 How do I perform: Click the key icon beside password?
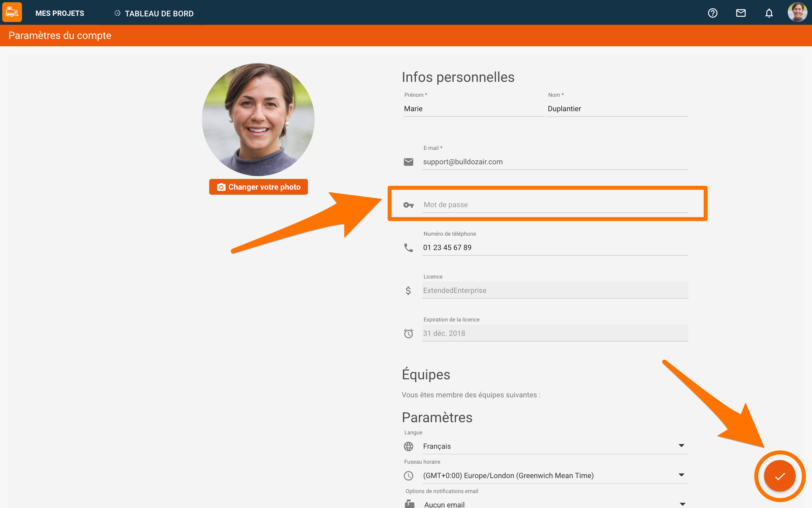pyautogui.click(x=408, y=205)
